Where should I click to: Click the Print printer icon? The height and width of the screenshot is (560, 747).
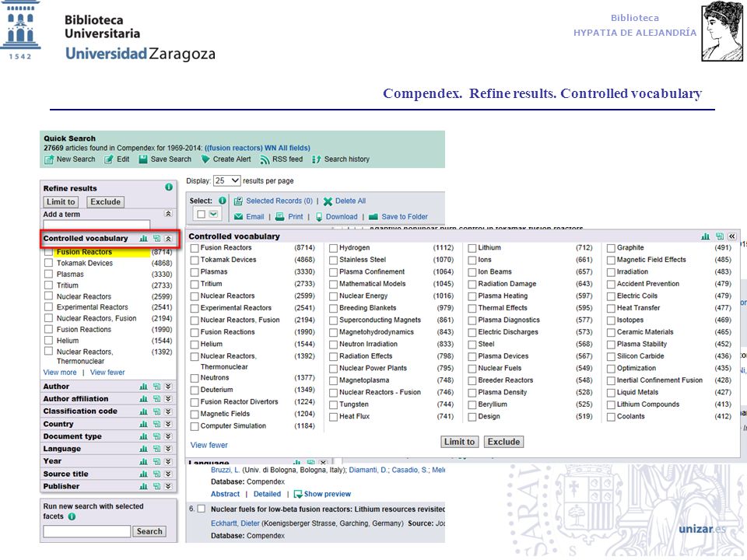tap(280, 217)
